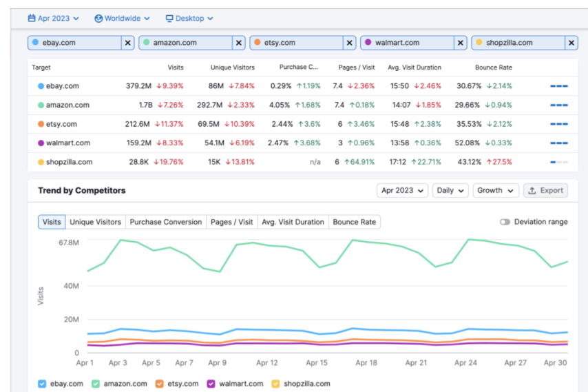The height and width of the screenshot is (392, 588).
Task: Click the Pages / Visit column header
Action: click(356, 68)
